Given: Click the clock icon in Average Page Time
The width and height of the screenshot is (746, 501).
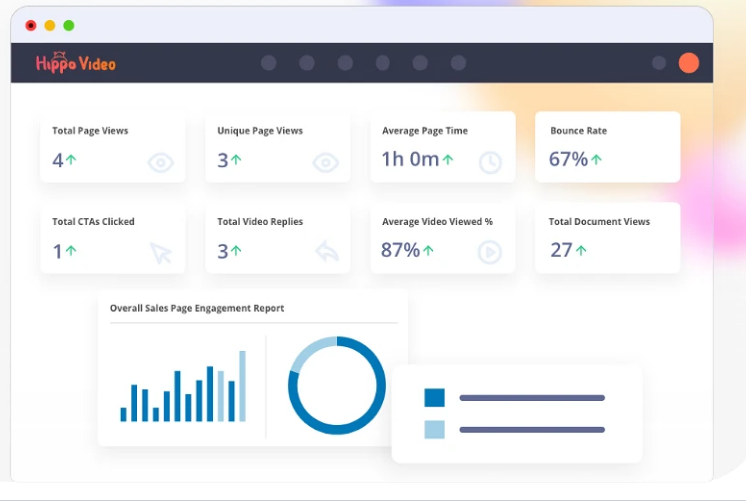Looking at the screenshot, I should click(490, 163).
